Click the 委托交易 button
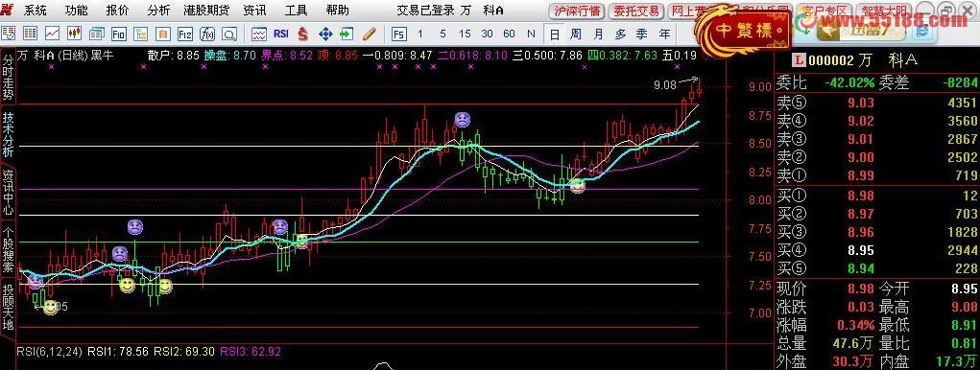 coord(635,11)
